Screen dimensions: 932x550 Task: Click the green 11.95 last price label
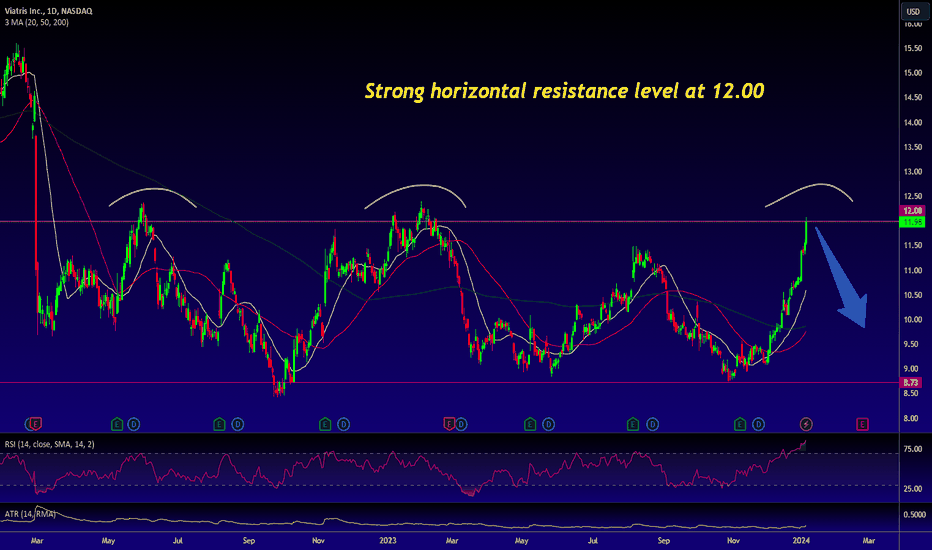[912, 222]
